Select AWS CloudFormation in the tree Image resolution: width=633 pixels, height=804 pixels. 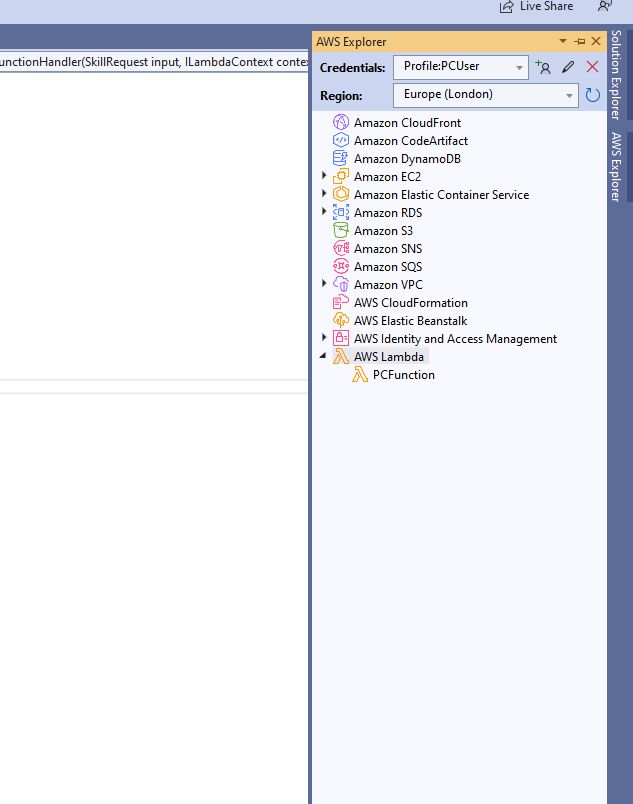tap(411, 303)
